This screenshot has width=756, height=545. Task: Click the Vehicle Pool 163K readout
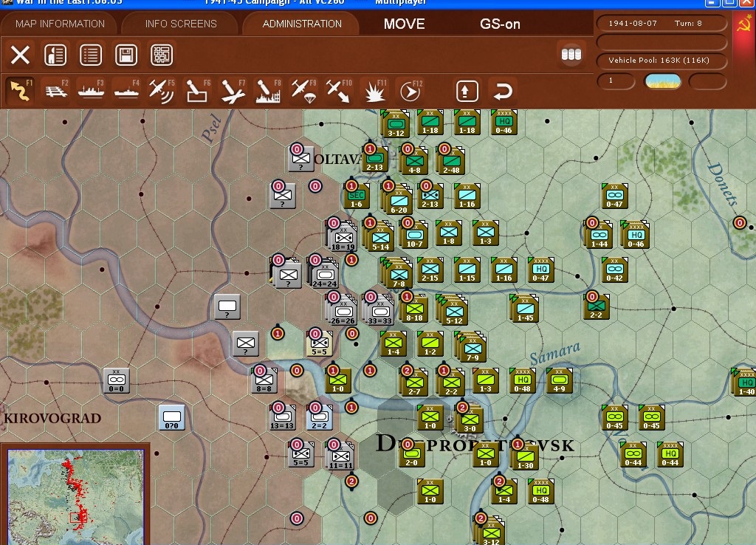point(661,61)
